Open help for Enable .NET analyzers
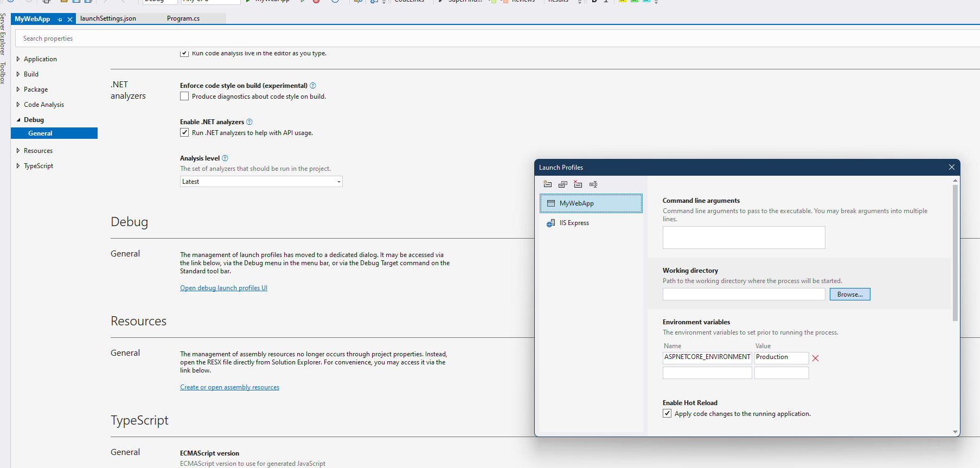This screenshot has height=468, width=980. [249, 122]
